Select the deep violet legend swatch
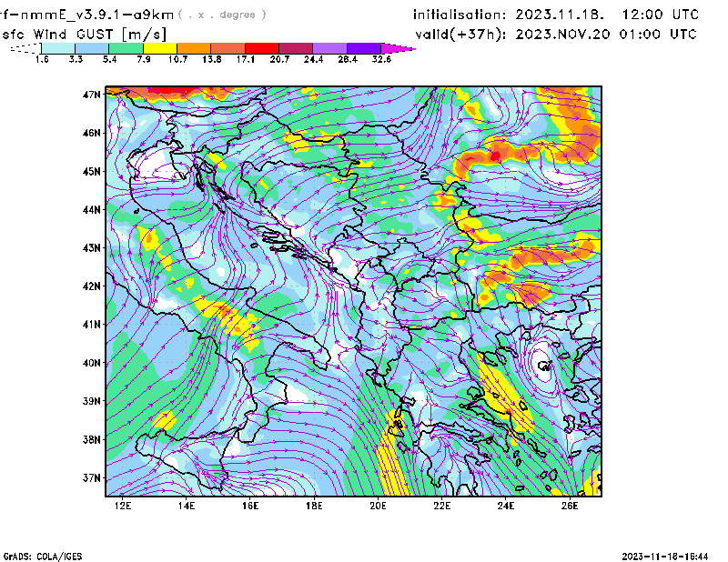The height and width of the screenshot is (562, 728). point(363,48)
